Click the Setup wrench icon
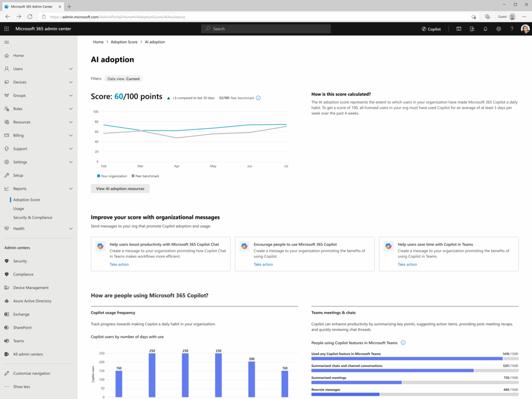 pyautogui.click(x=6, y=175)
